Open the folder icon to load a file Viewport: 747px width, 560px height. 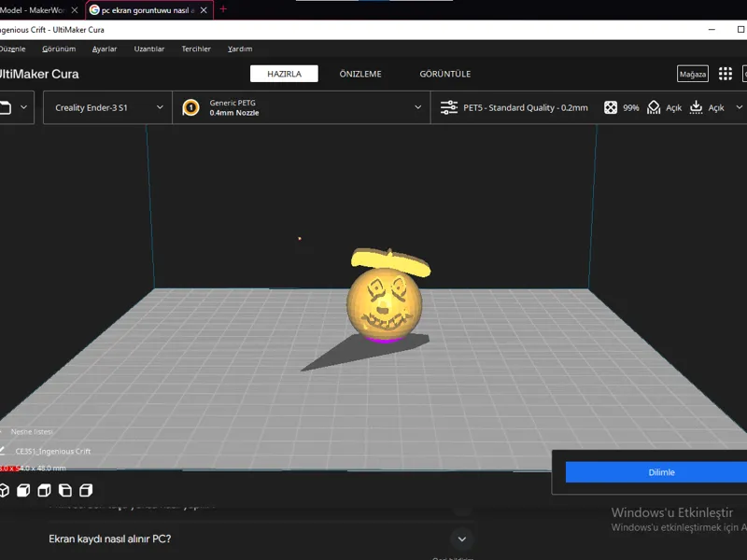(5, 107)
